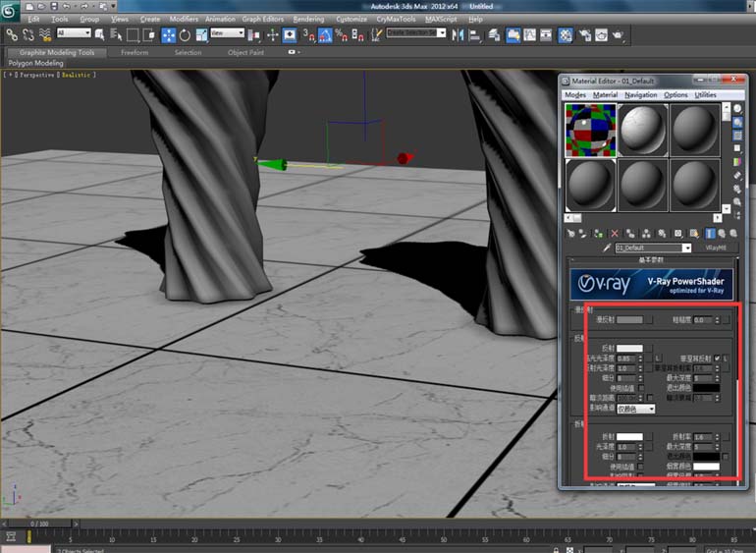Click the black reflection exit color swatch
The height and width of the screenshot is (553, 756).
coord(706,388)
